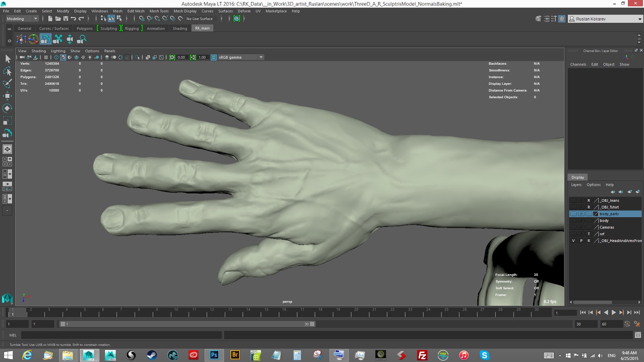Image resolution: width=644 pixels, height=362 pixels.
Task: Move selected layer down in Layer Editor
Action: pos(621,192)
